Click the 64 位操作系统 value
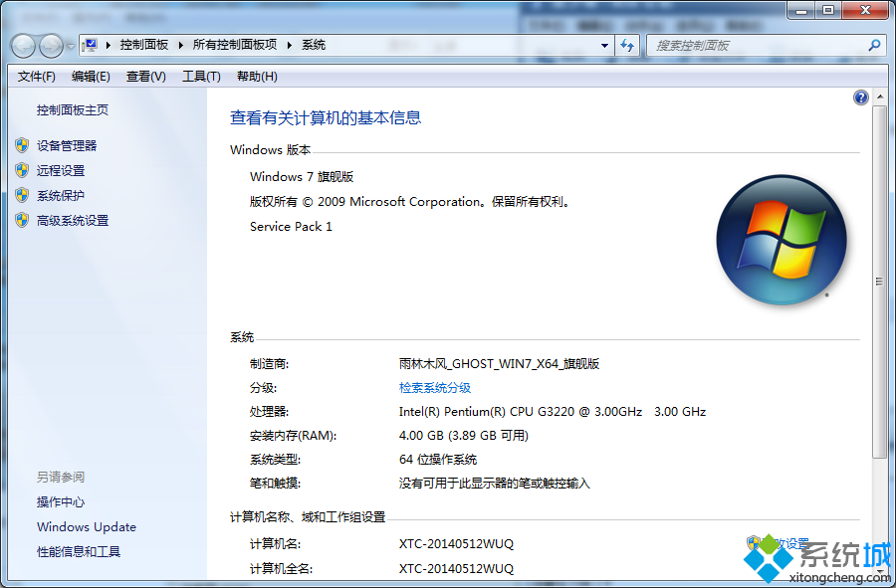 pos(438,460)
